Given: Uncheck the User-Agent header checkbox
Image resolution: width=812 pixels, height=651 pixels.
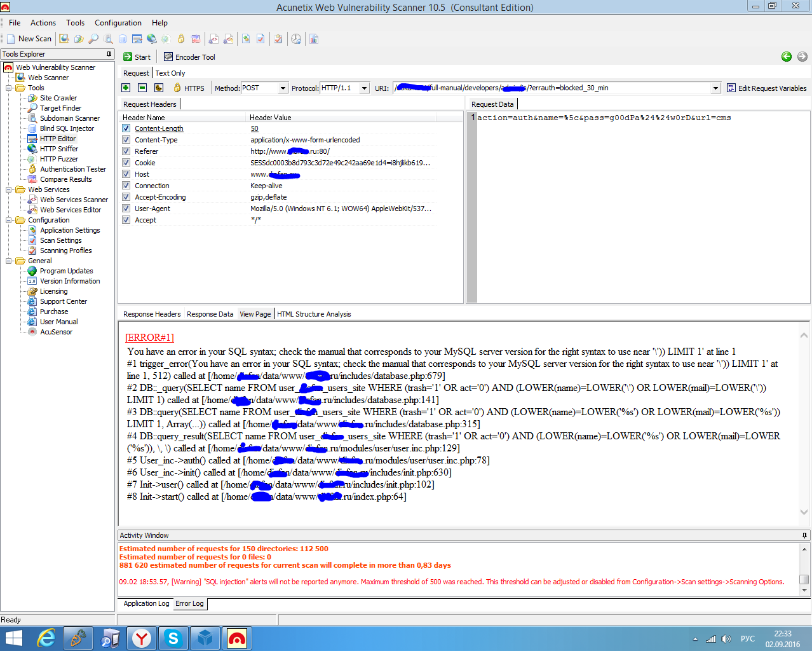Looking at the screenshot, I should 126,209.
